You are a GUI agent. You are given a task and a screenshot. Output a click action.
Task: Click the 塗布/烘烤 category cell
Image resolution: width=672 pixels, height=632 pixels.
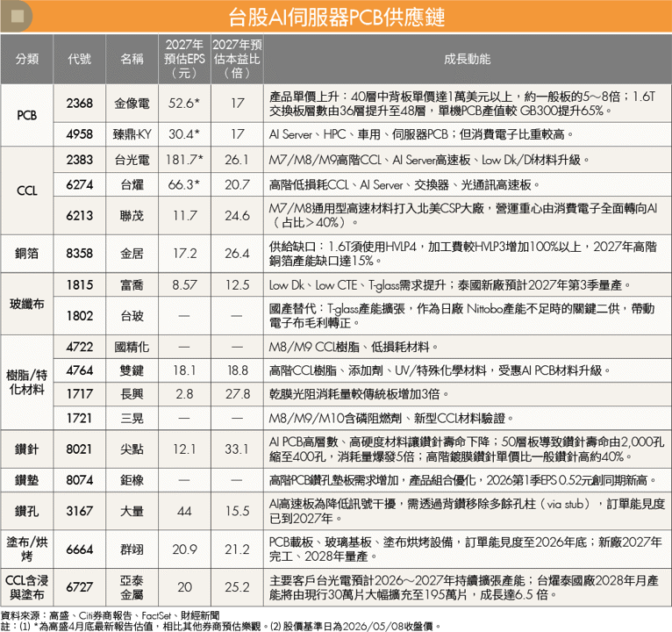(26, 549)
